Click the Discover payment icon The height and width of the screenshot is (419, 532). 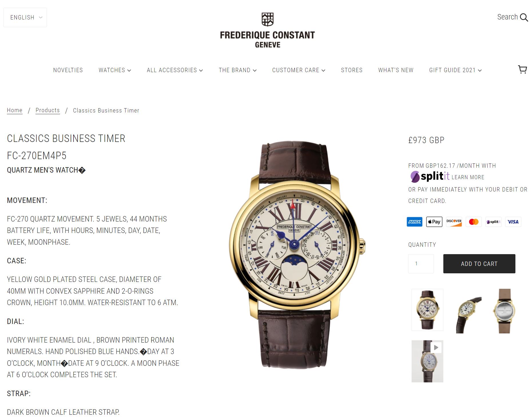454,222
